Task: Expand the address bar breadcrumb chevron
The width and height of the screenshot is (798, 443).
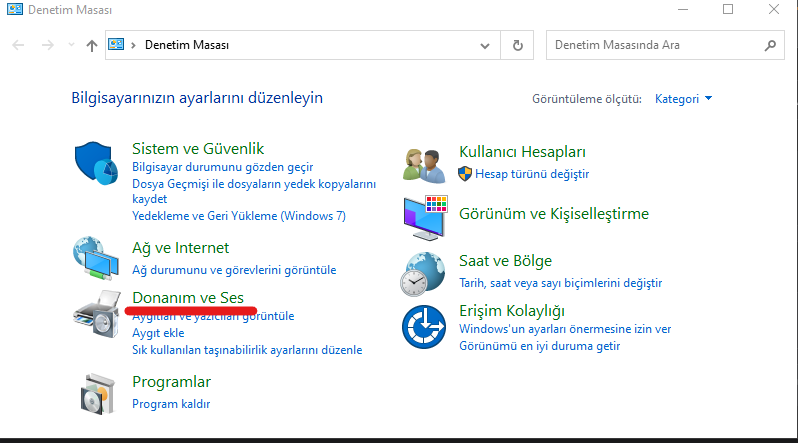Action: tap(133, 45)
